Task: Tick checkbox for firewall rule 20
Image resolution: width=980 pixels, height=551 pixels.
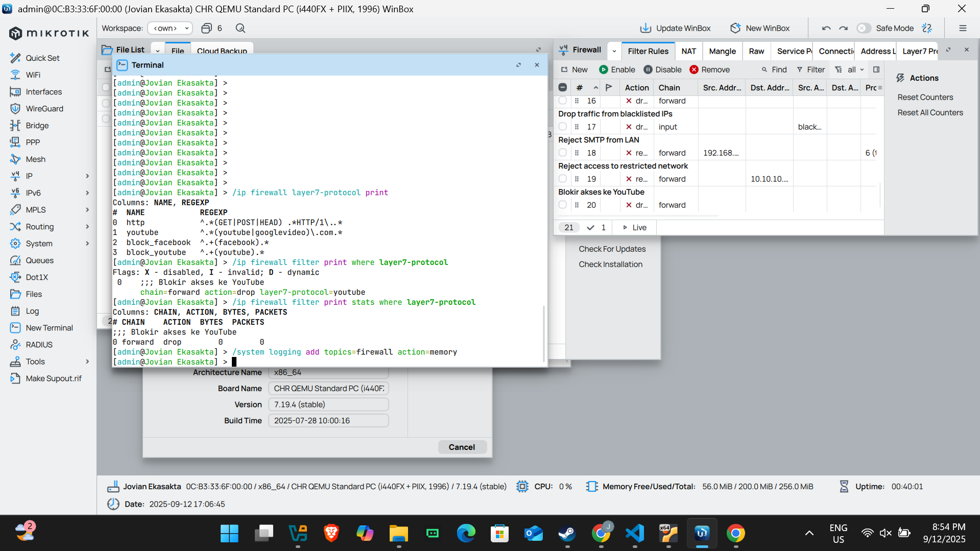Action: 563,205
